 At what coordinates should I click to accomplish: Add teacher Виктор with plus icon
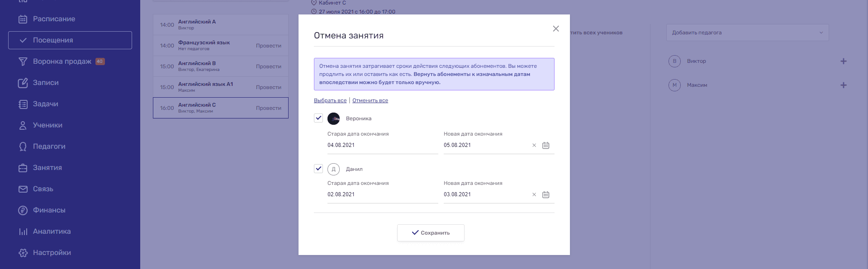pyautogui.click(x=843, y=61)
